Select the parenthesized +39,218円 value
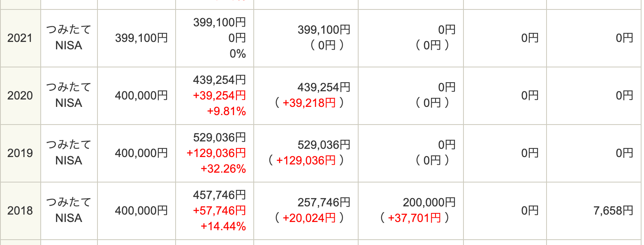The image size is (644, 245). (x=309, y=103)
